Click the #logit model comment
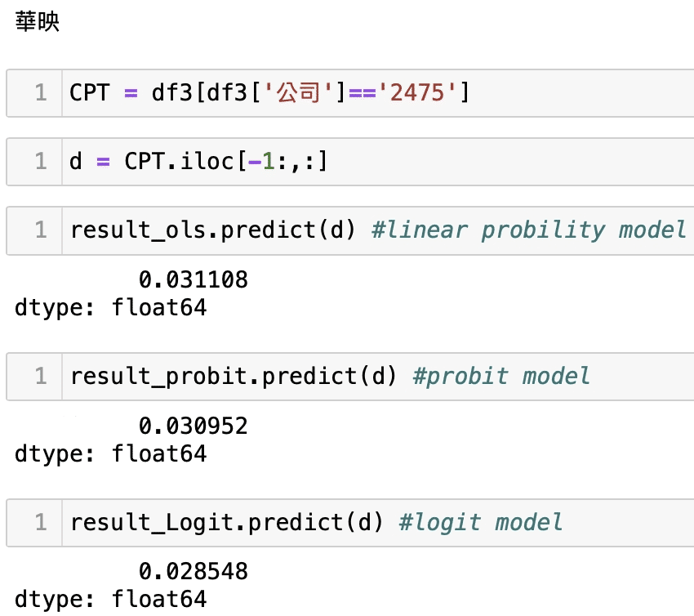This screenshot has width=694, height=616. pos(480,521)
